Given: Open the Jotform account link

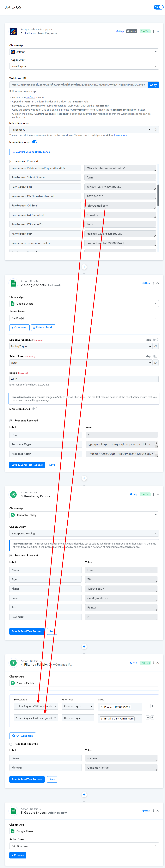Looking at the screenshot, I should (x=31, y=98).
